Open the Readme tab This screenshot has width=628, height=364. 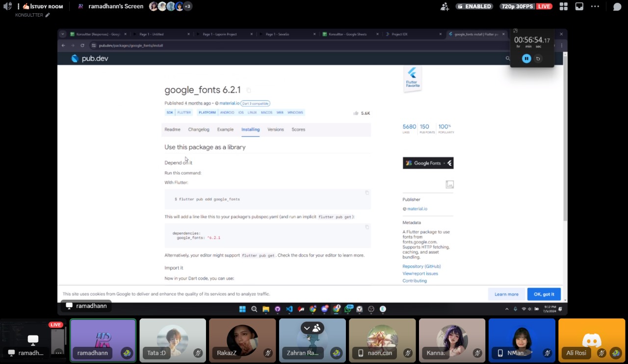pos(172,130)
